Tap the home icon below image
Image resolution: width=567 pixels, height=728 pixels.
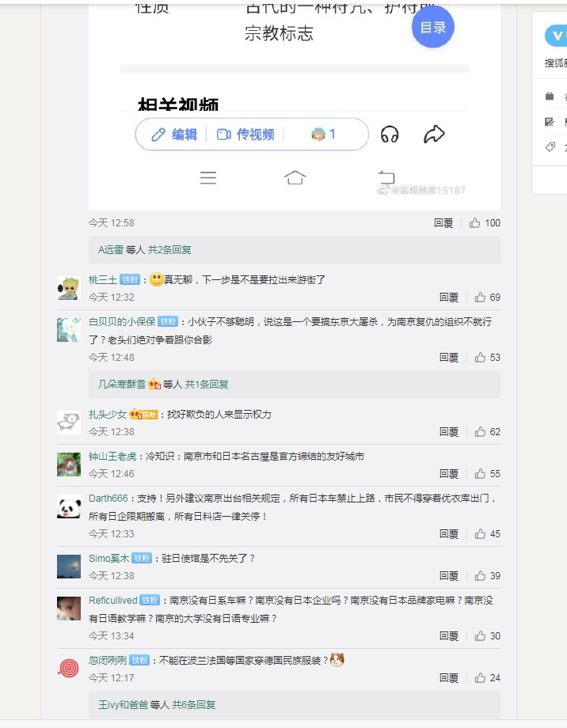point(295,178)
